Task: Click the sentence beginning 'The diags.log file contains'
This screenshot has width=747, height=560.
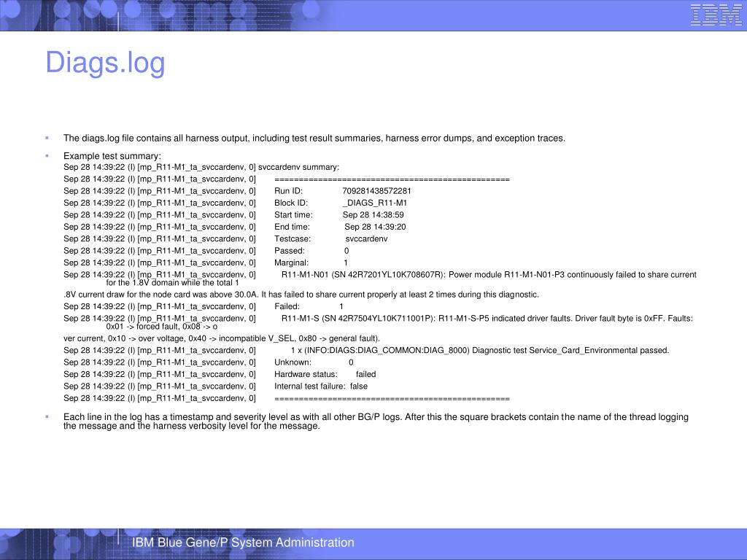Action: pos(314,138)
